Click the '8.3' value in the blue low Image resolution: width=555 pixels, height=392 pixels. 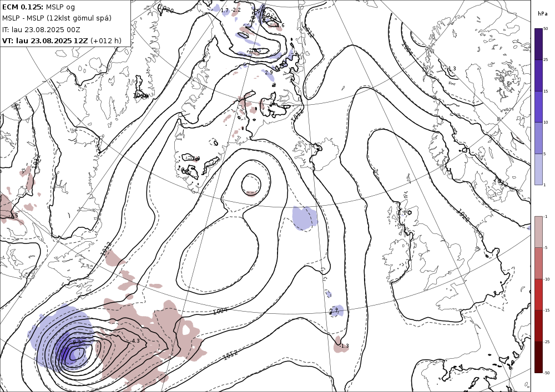[77, 342]
